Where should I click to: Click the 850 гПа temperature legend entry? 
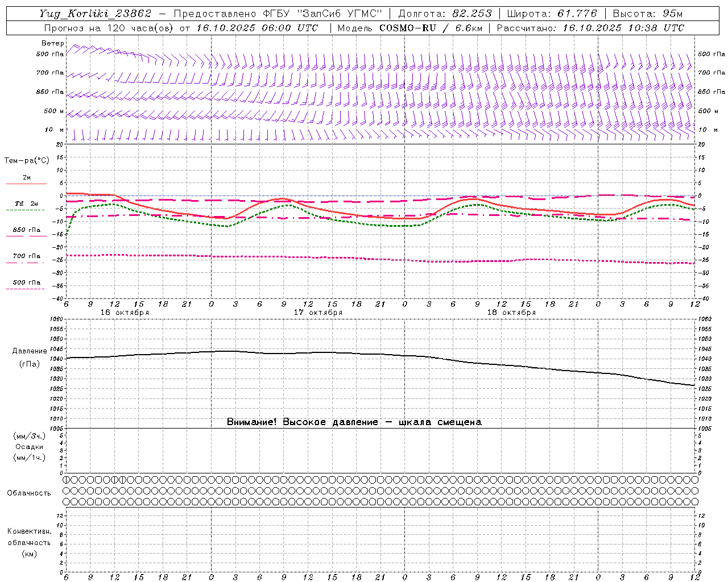click(x=27, y=230)
